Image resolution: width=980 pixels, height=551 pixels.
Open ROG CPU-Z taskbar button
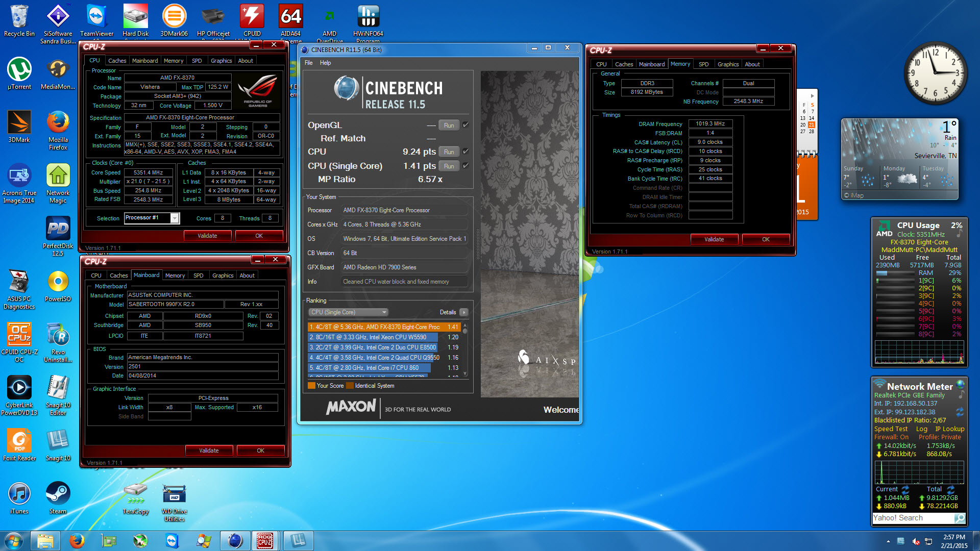pos(264,541)
